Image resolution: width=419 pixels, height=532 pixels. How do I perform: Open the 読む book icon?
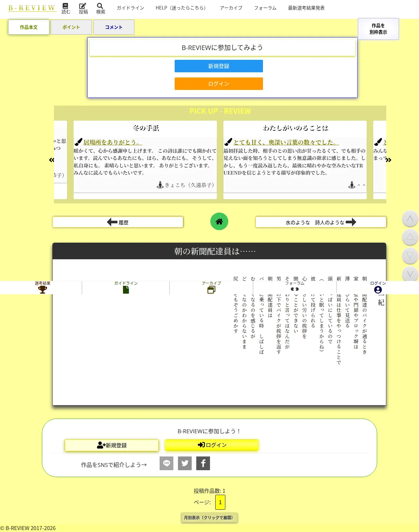(65, 6)
